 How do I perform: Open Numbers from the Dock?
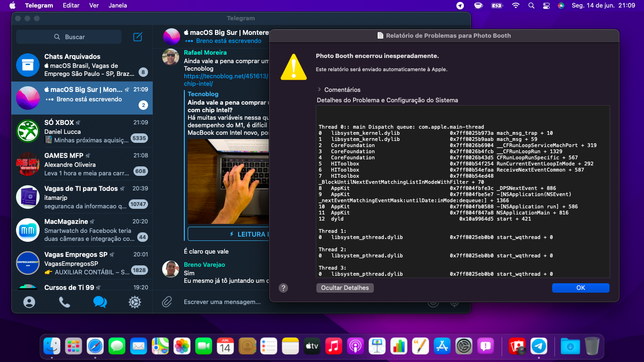399,346
